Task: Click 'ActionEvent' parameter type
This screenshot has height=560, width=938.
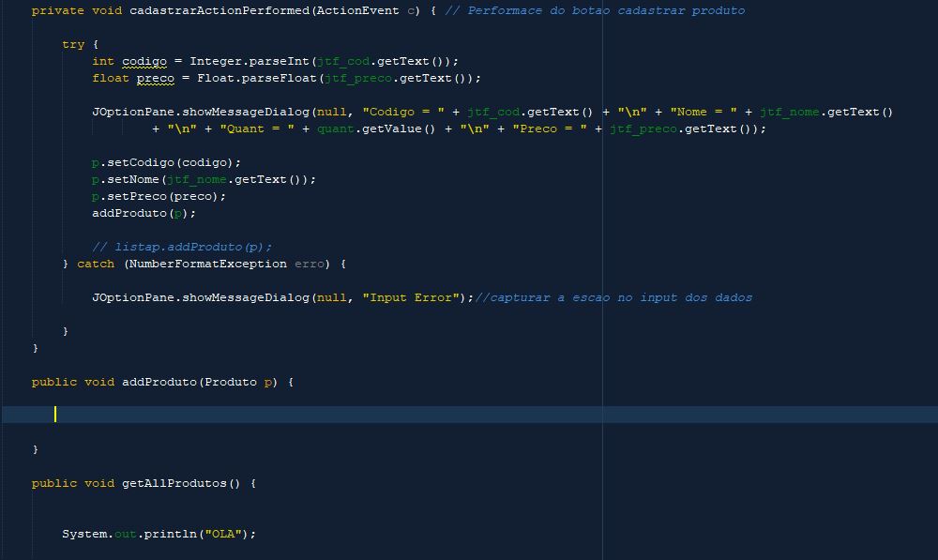Action: click(357, 10)
